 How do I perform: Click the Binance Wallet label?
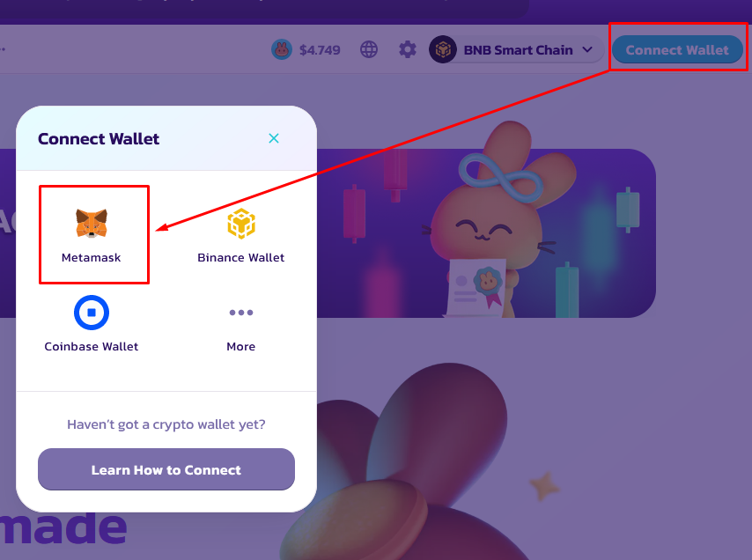tap(240, 257)
